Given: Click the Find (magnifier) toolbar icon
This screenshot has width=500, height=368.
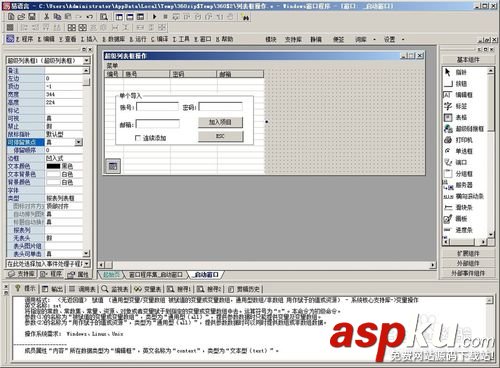Looking at the screenshot, I should pos(104,17).
